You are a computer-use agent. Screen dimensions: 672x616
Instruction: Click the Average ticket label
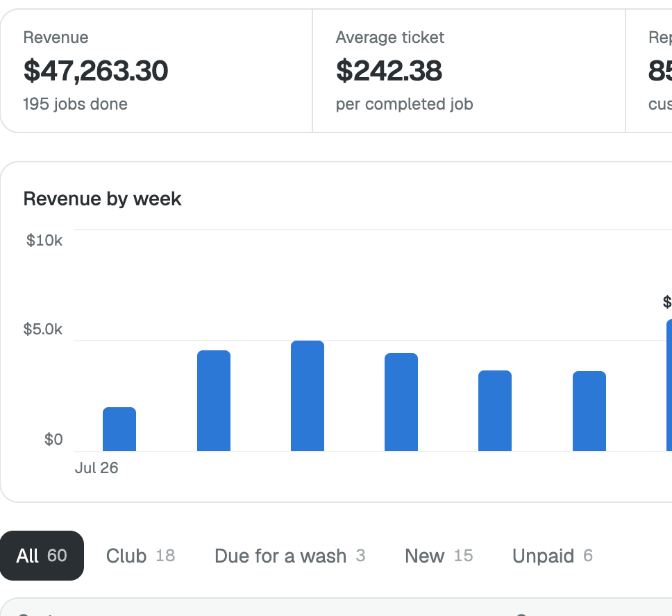click(390, 37)
